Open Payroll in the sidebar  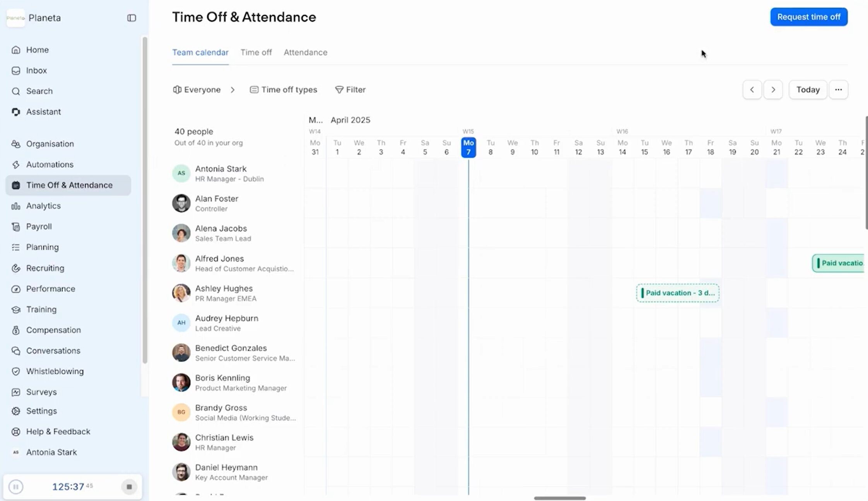coord(39,227)
